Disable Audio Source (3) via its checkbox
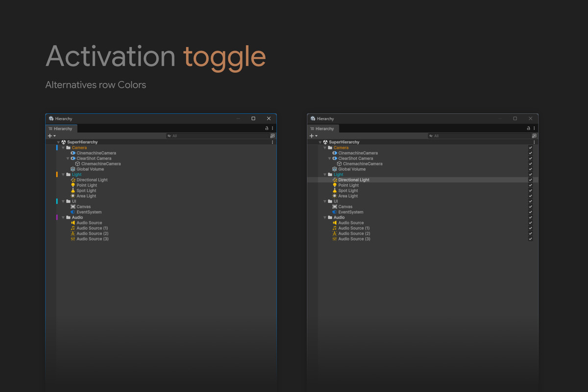 530,239
